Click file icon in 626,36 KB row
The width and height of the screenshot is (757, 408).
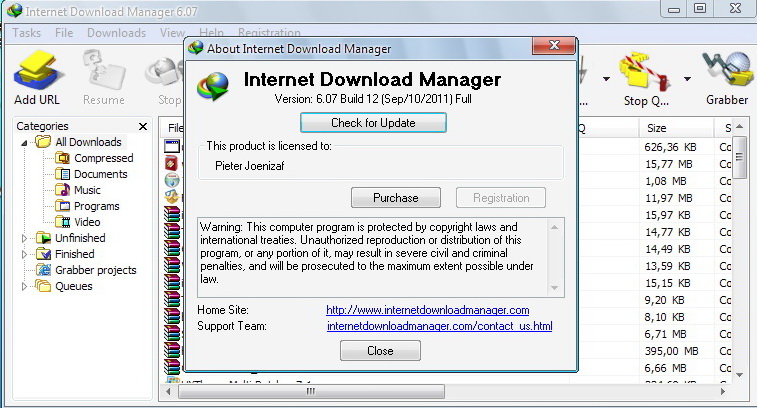click(172, 146)
